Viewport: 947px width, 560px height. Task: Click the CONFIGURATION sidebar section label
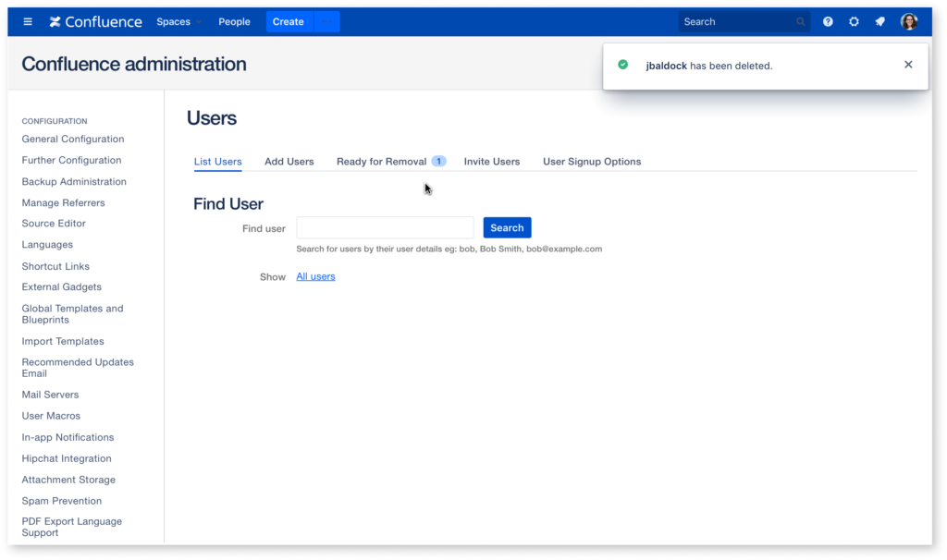click(x=55, y=121)
